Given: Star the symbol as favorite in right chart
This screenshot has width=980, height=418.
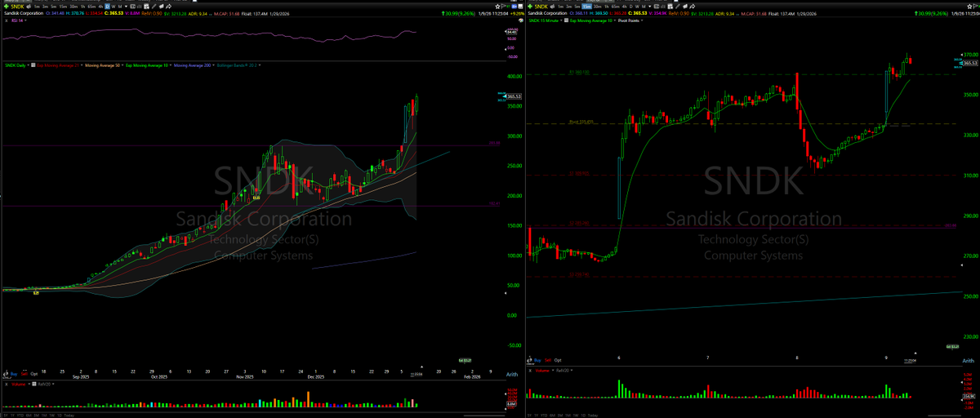Looking at the screenshot, I should pos(969,7).
